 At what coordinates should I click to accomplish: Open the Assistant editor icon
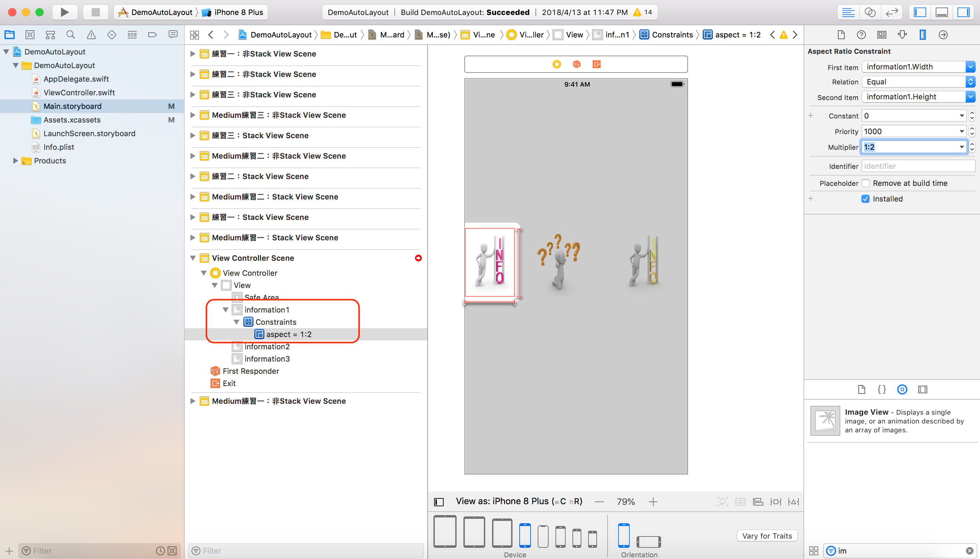click(870, 12)
